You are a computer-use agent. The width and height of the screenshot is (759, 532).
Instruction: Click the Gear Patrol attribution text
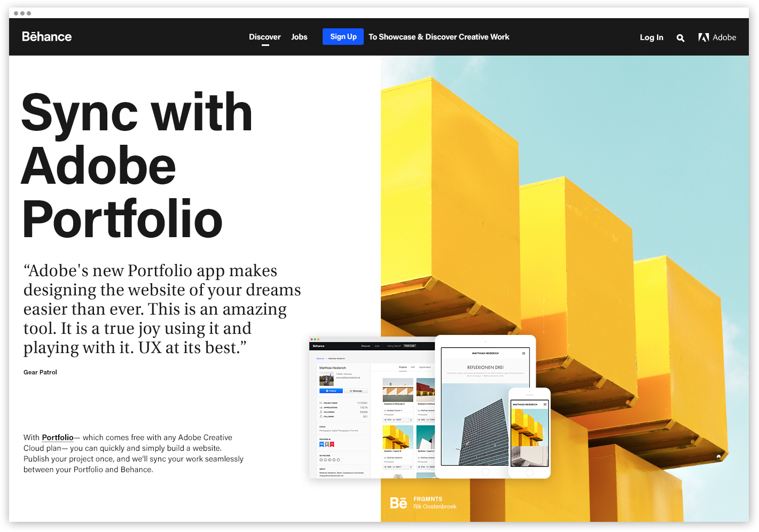pos(40,372)
